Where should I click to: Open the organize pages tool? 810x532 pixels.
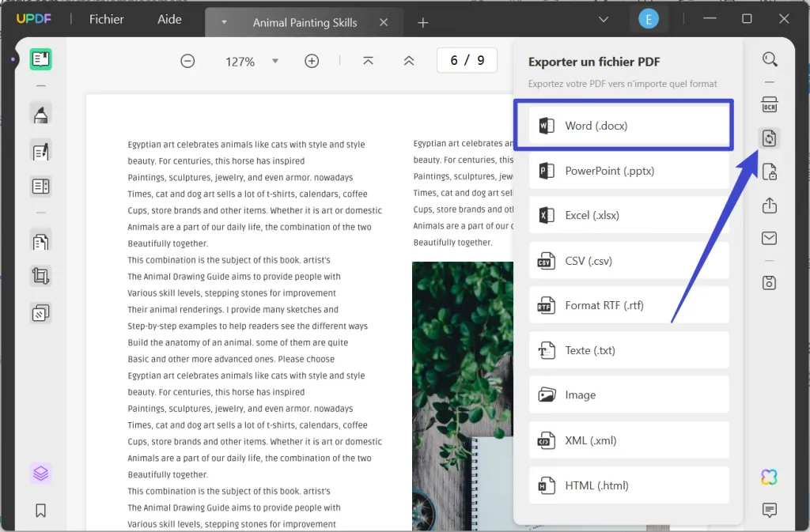(x=40, y=312)
